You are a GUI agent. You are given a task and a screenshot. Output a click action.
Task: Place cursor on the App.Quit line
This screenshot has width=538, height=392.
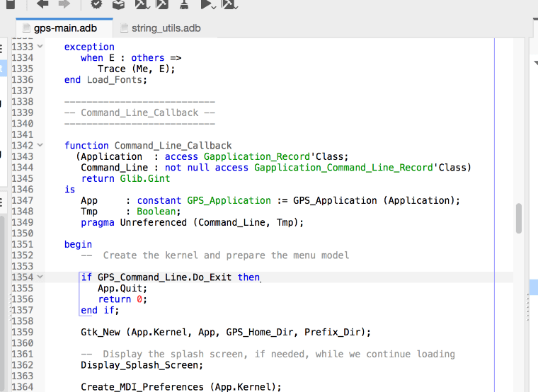(122, 288)
